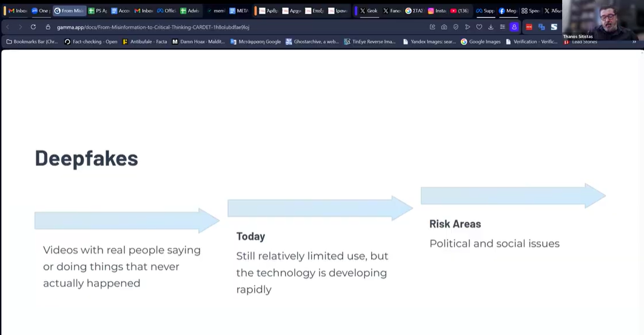This screenshot has height=335, width=644.
Task: Click 'Videos with real people saying' paragraph
Action: 122,267
